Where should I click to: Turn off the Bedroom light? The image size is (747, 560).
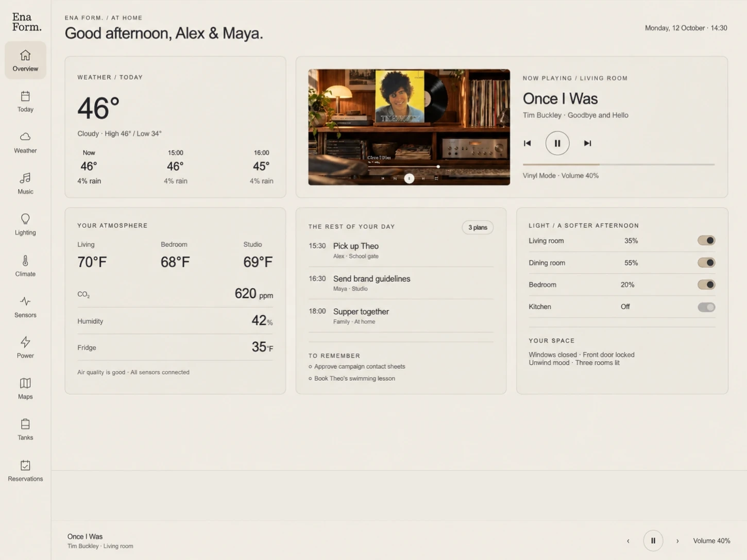pyautogui.click(x=706, y=284)
